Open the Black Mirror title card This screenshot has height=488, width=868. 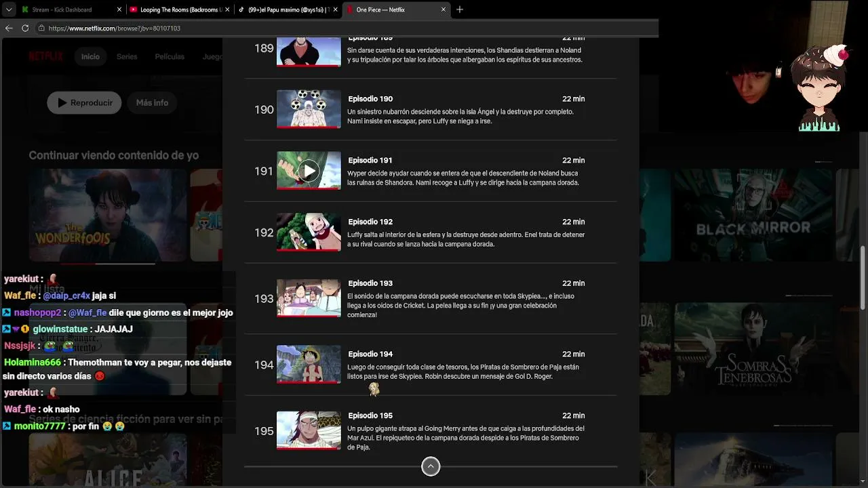[752, 216]
